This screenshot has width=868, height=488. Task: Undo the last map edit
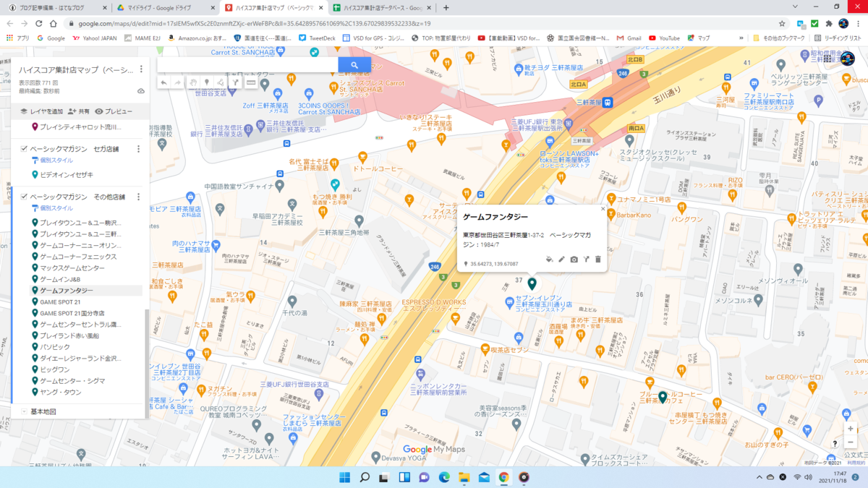coord(163,83)
